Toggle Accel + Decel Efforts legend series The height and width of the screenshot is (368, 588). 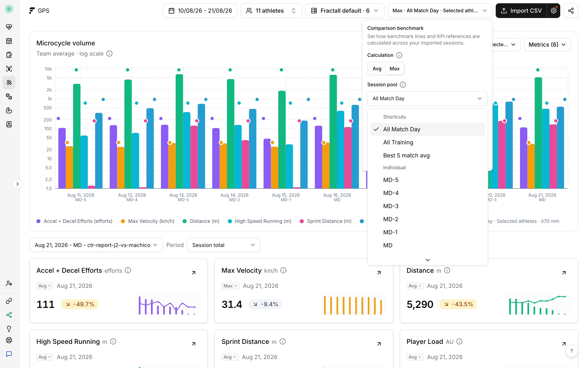coord(74,221)
